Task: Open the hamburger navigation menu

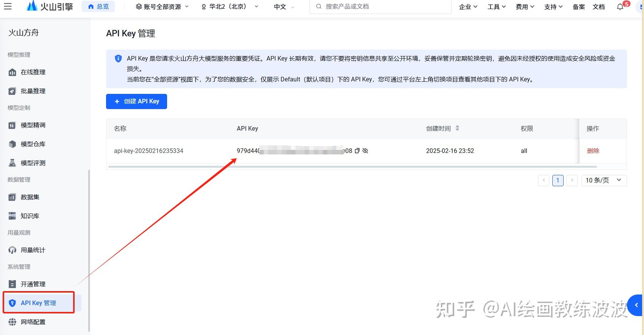Action: point(8,6)
